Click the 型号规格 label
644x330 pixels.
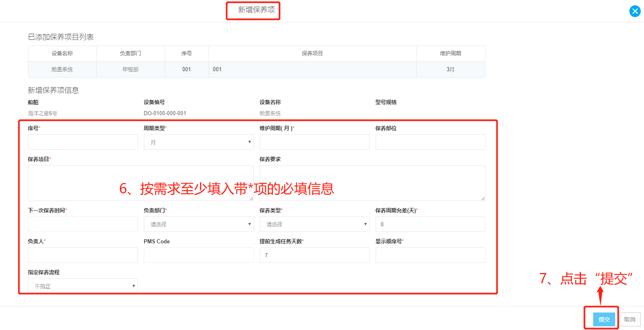tap(386, 102)
